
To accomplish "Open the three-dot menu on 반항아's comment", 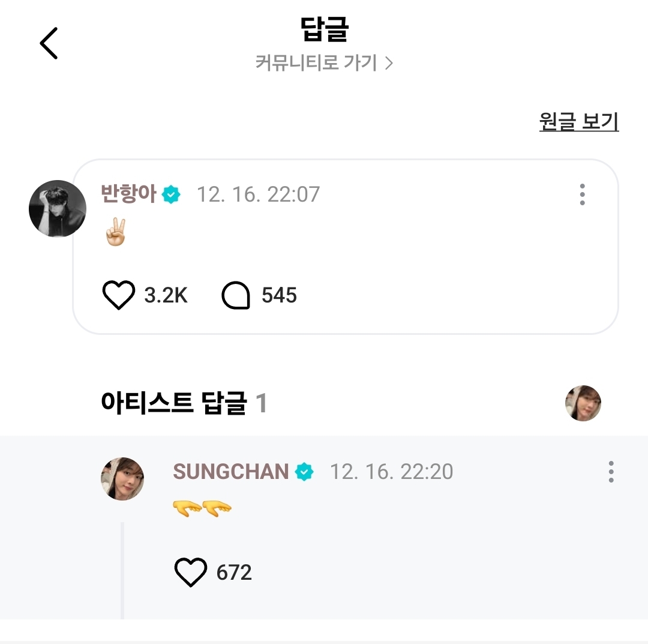I will [582, 194].
